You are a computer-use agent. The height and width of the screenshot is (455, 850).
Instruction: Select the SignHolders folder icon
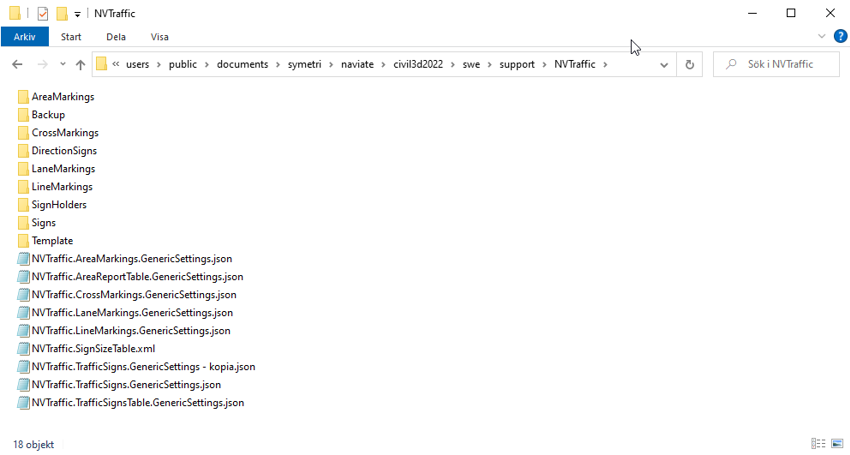(23, 204)
